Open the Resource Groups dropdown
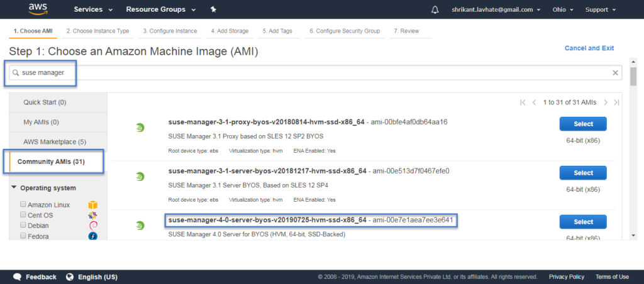644x284 pixels. [160, 9]
